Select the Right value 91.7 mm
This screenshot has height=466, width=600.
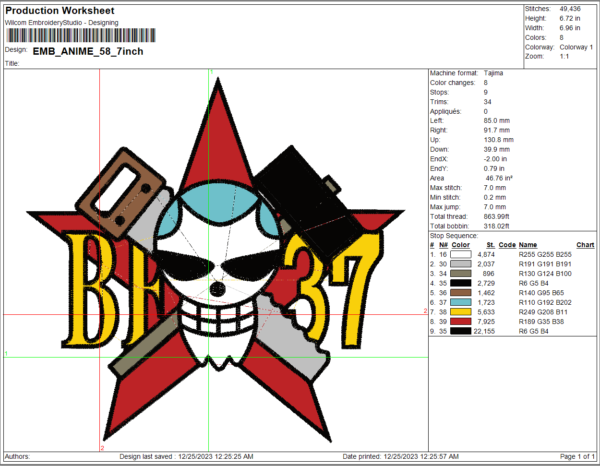[x=497, y=130]
